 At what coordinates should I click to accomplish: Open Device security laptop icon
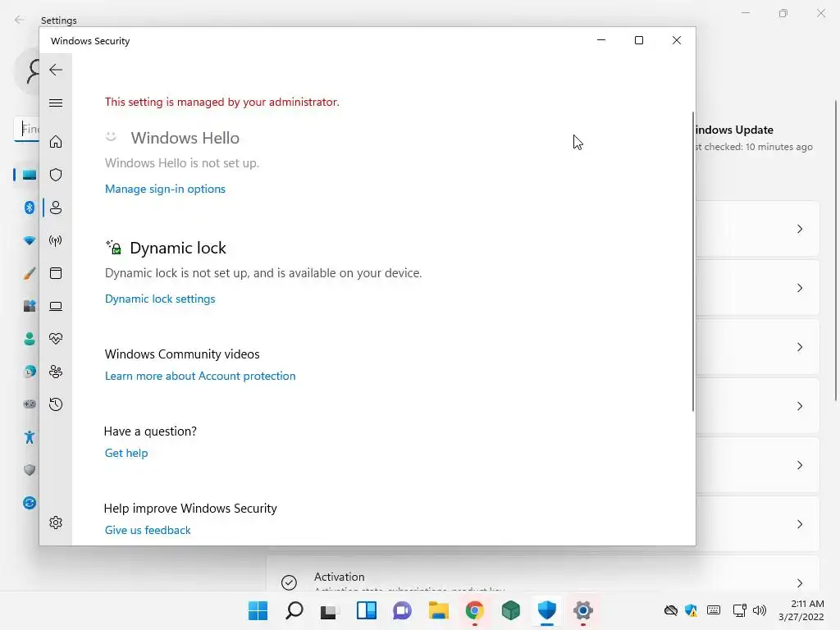(56, 306)
